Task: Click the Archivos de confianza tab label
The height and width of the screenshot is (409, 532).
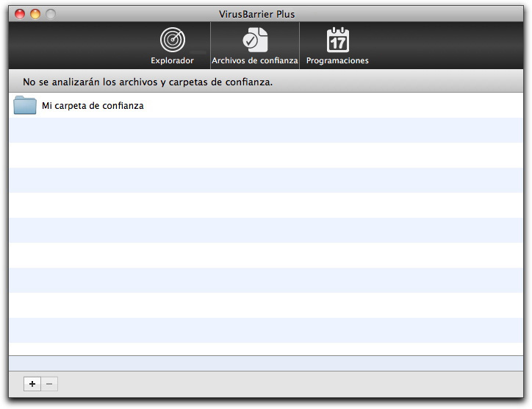Action: tap(255, 60)
